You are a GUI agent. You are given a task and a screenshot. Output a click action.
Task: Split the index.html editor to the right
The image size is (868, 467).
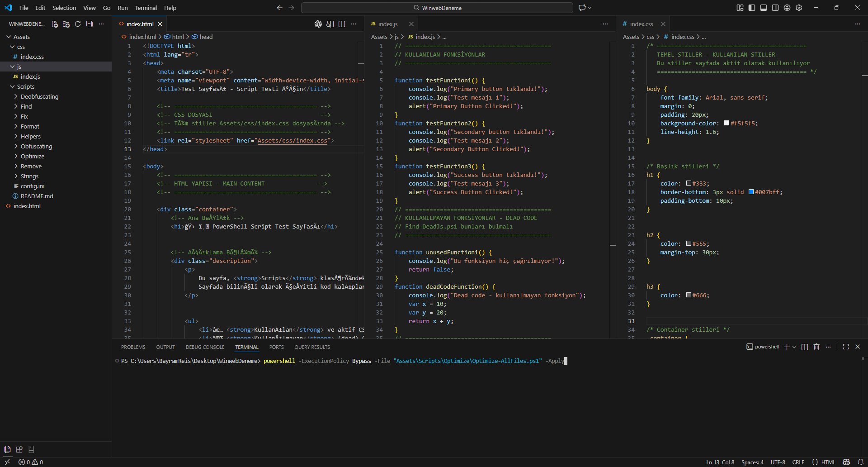342,24
